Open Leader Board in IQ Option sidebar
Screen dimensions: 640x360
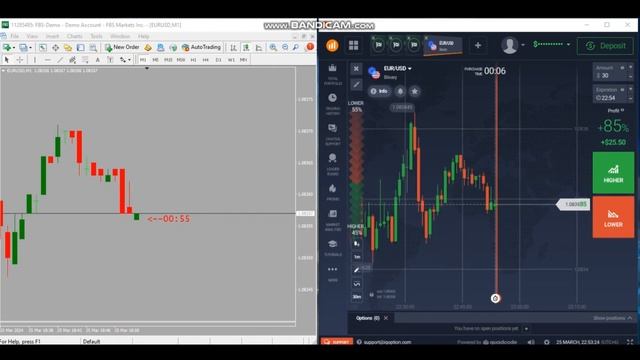coord(333,164)
